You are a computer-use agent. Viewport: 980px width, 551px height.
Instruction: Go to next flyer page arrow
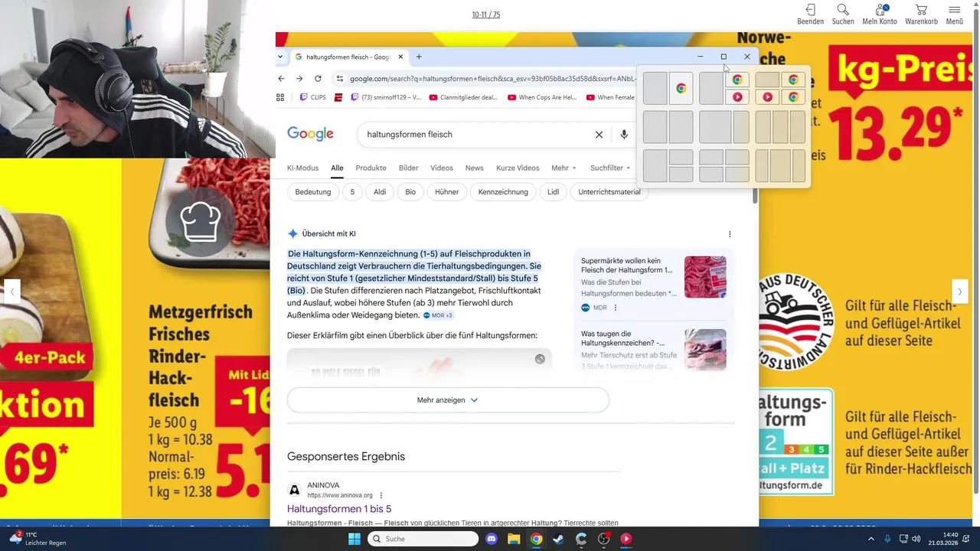point(960,291)
